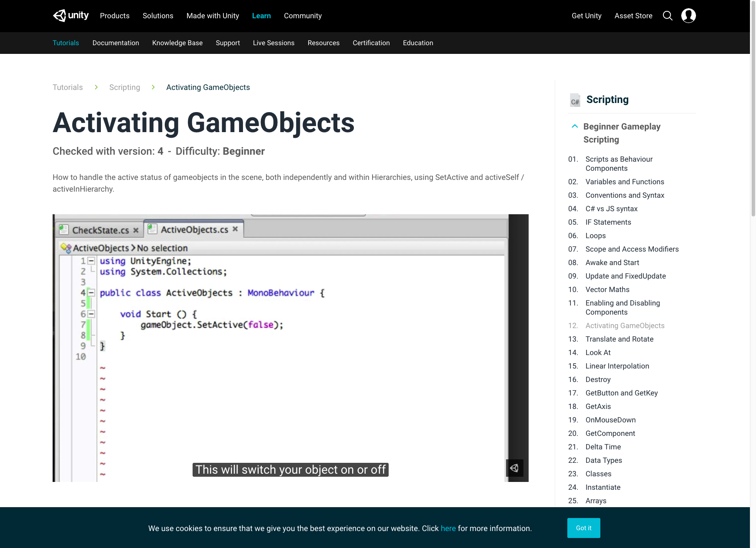The width and height of the screenshot is (756, 548).
Task: Open lesson GetButton and GetKey
Action: pyautogui.click(x=622, y=393)
